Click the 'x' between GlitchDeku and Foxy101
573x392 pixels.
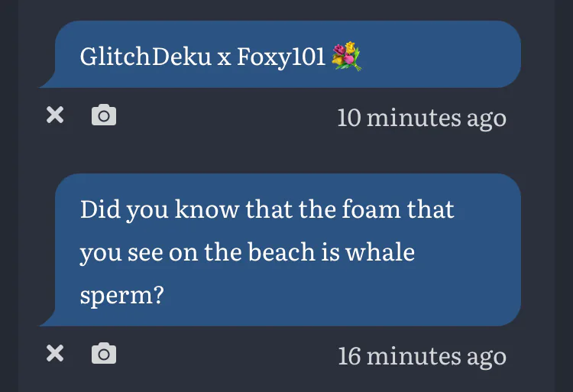[225, 59]
